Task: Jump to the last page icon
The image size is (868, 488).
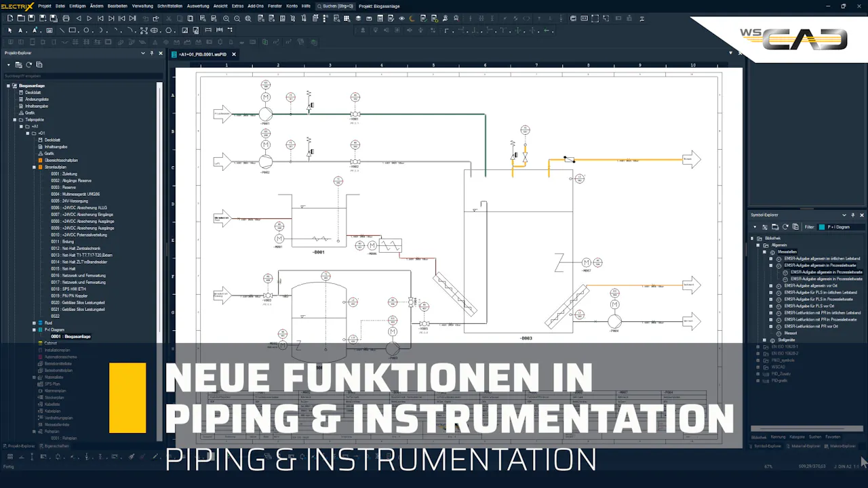Action: pos(132,18)
